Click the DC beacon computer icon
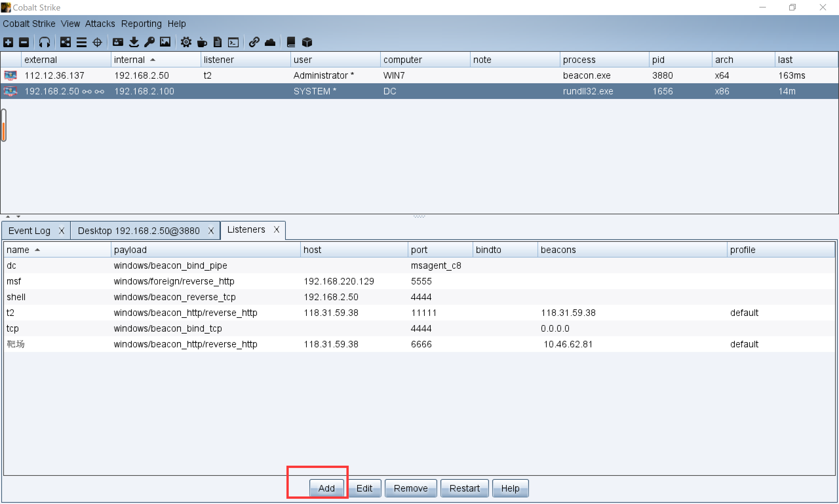 pyautogui.click(x=10, y=91)
